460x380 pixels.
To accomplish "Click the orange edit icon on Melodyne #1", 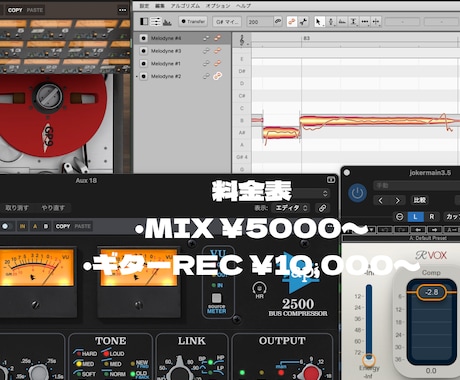I will click(x=218, y=64).
